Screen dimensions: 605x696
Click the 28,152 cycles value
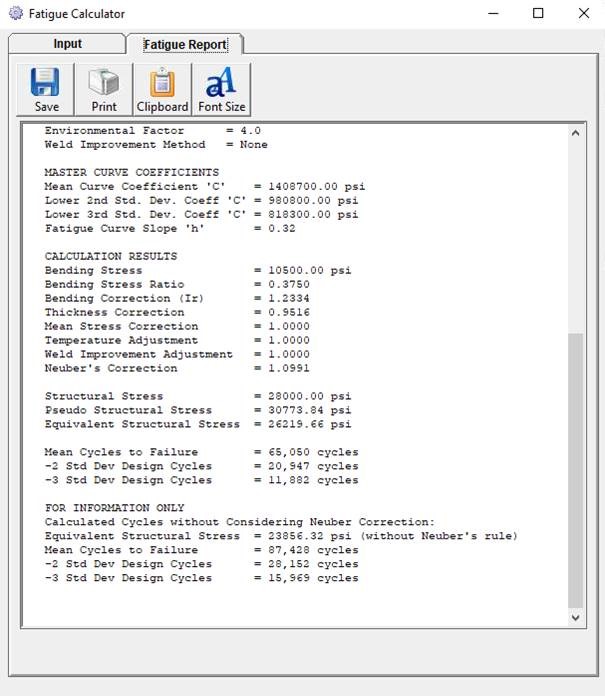(313, 564)
